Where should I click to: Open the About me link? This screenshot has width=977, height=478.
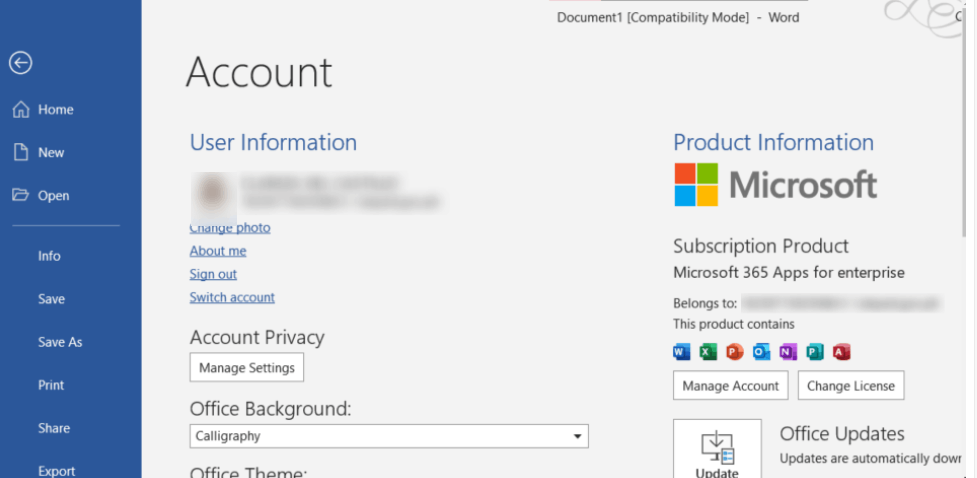pos(218,251)
